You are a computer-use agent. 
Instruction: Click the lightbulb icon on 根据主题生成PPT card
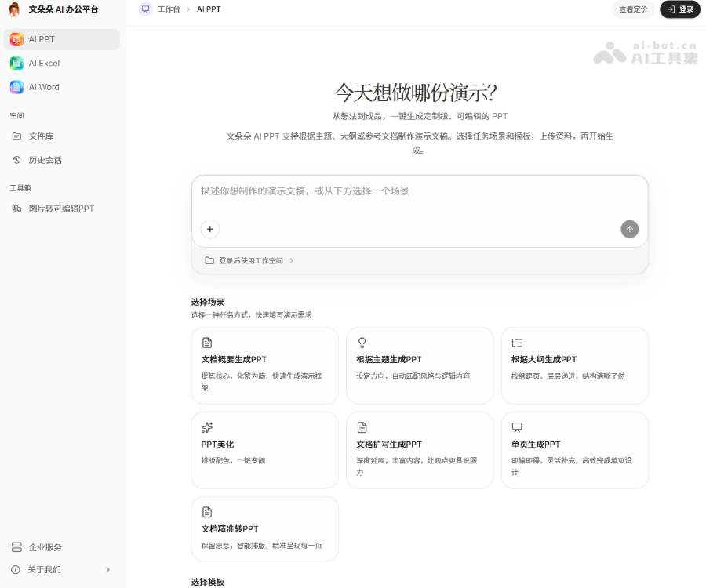click(x=362, y=343)
